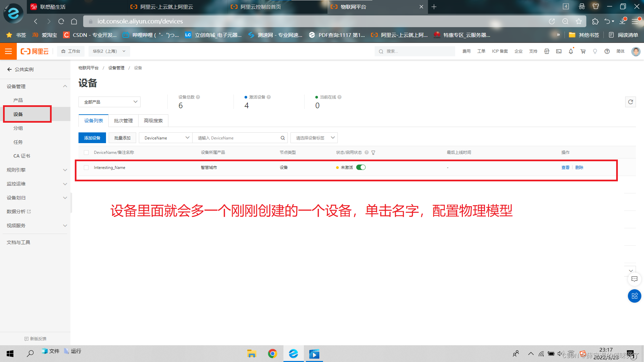644x362 pixels.
Task: Open 数据分析 external link in sidebar
Action: click(19, 212)
